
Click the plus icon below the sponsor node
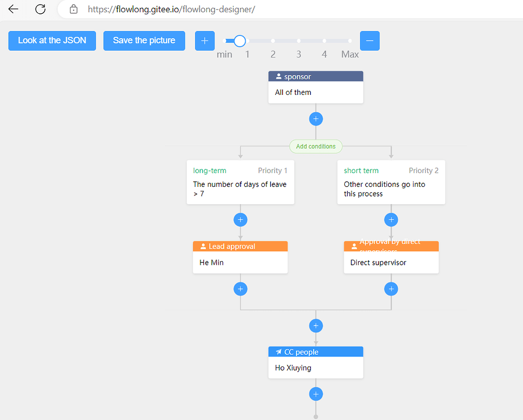tap(316, 118)
